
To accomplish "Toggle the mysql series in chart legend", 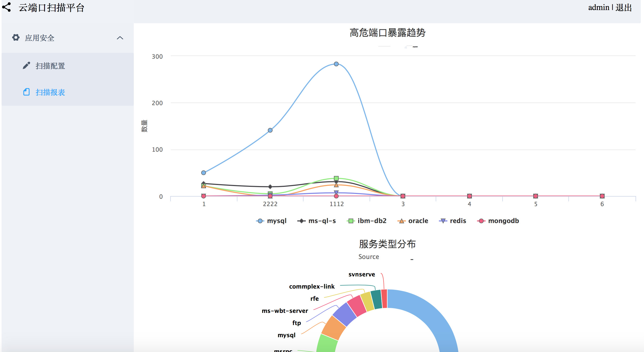I will click(x=271, y=221).
